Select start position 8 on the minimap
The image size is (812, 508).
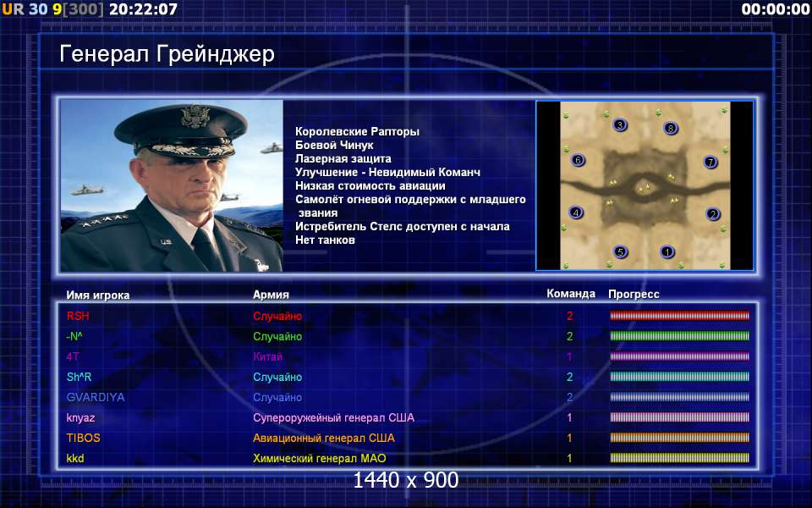671,128
